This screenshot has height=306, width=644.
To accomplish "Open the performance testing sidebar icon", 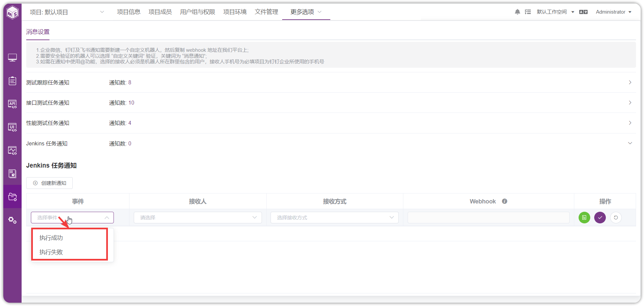I will coord(12,151).
